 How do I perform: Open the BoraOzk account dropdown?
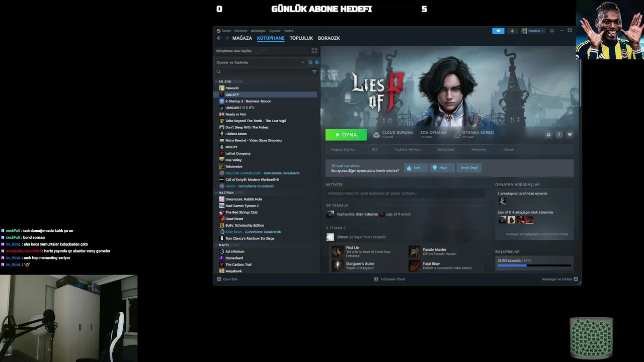click(x=533, y=31)
